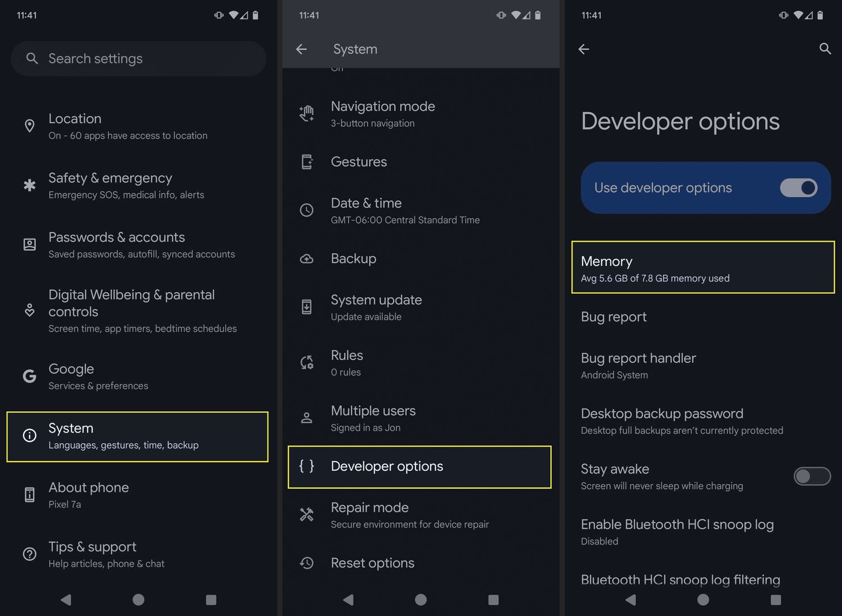842x616 pixels.
Task: Tap back arrow on Developer options screen
Action: pyautogui.click(x=584, y=49)
